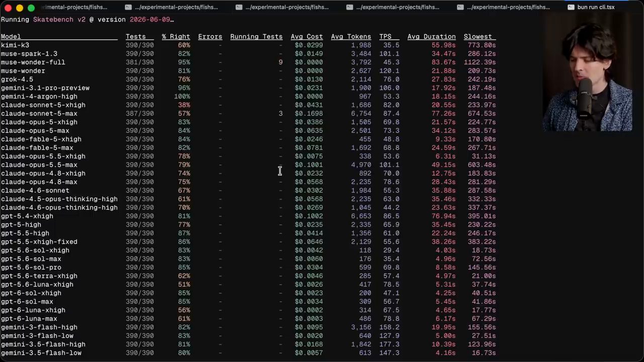Minimize the terminal with the yellow button

pyautogui.click(x=20, y=8)
